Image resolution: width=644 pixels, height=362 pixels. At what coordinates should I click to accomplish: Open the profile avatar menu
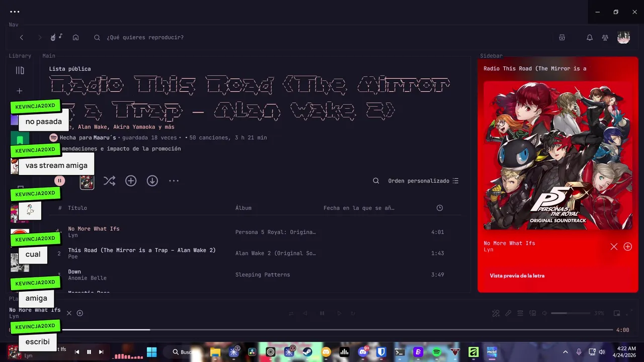[623, 38]
